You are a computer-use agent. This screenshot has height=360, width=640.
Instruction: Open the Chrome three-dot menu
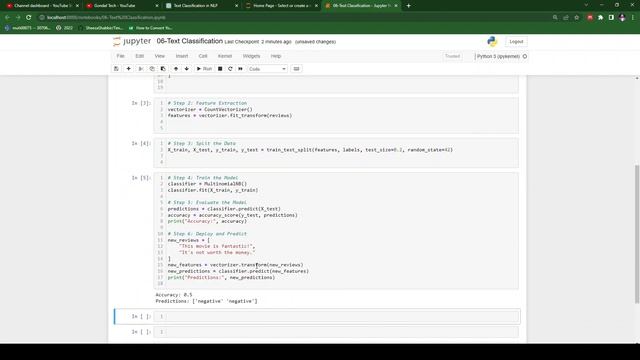coord(633,18)
